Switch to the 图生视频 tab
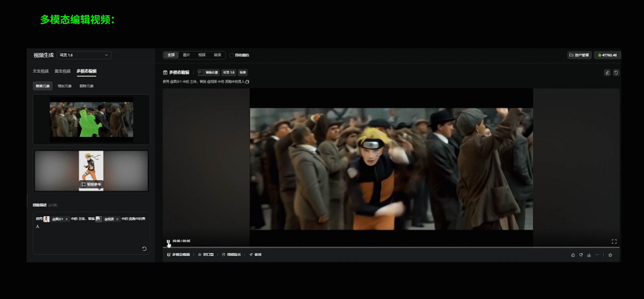644x299 pixels. [x=62, y=71]
